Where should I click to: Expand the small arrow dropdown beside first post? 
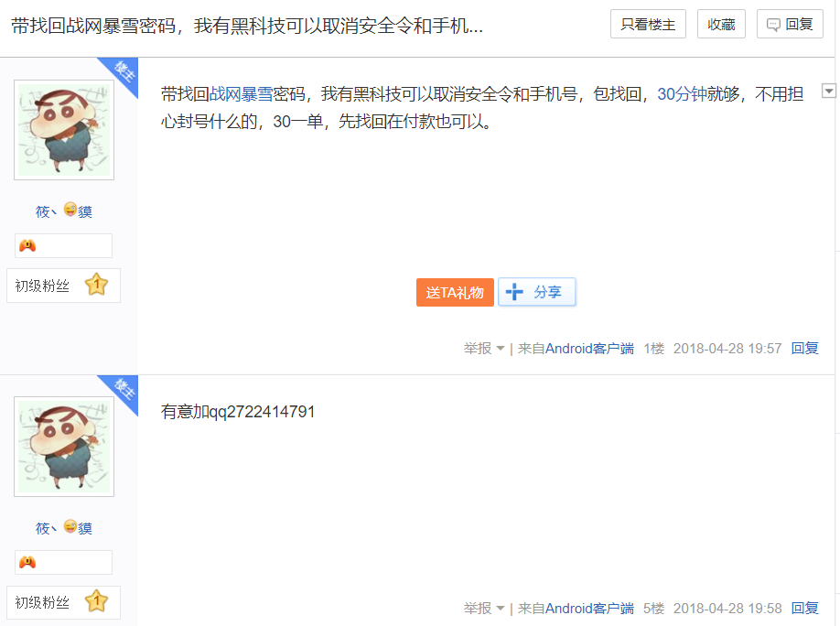pos(829,91)
